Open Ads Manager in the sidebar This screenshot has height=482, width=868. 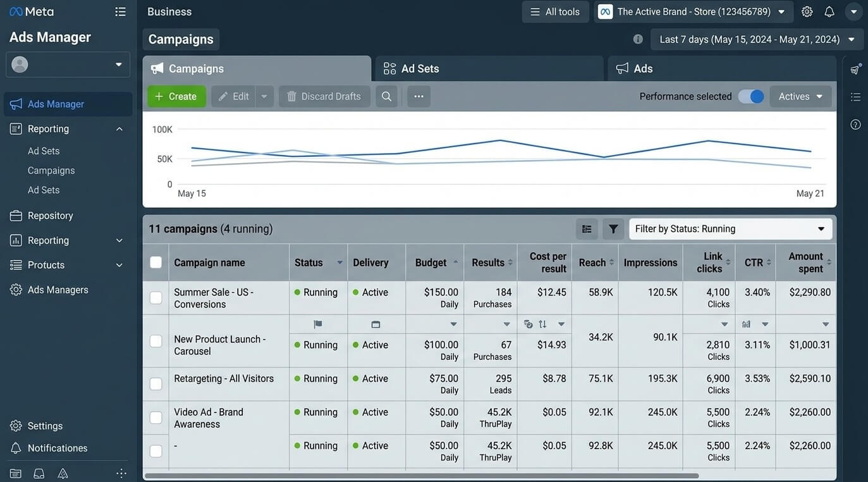tap(68, 104)
